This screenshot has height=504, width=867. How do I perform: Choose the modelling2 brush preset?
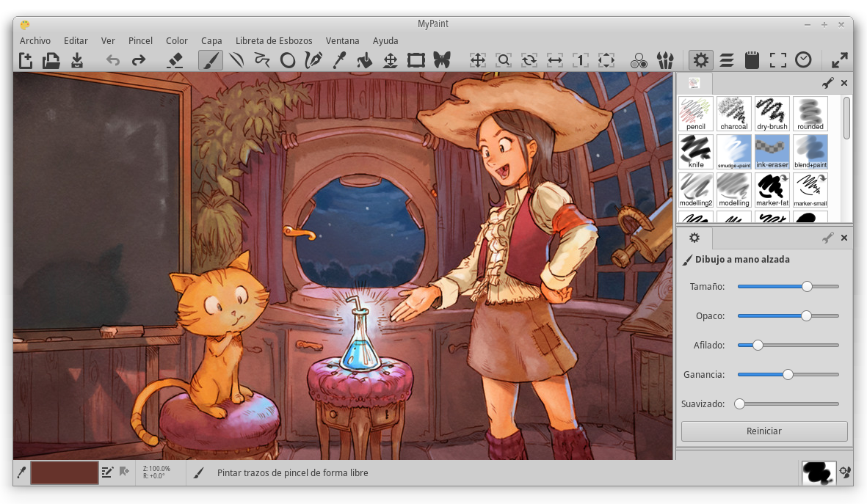pos(696,190)
